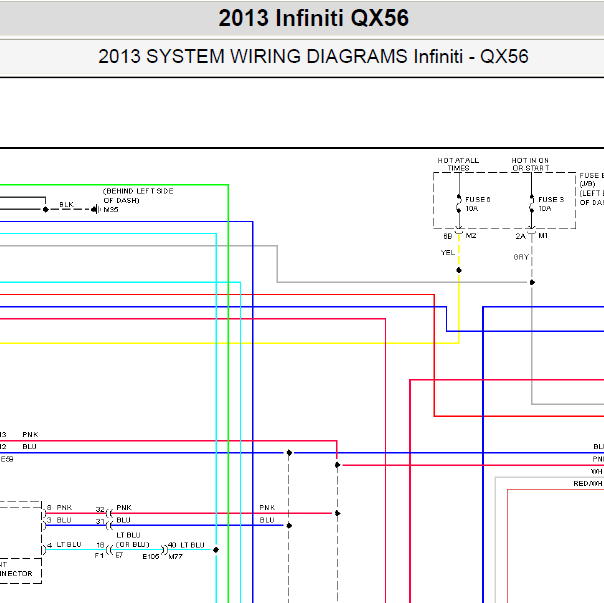This screenshot has width=604, height=603.
Task: Click the "YEL" wire color label
Action: (x=448, y=252)
